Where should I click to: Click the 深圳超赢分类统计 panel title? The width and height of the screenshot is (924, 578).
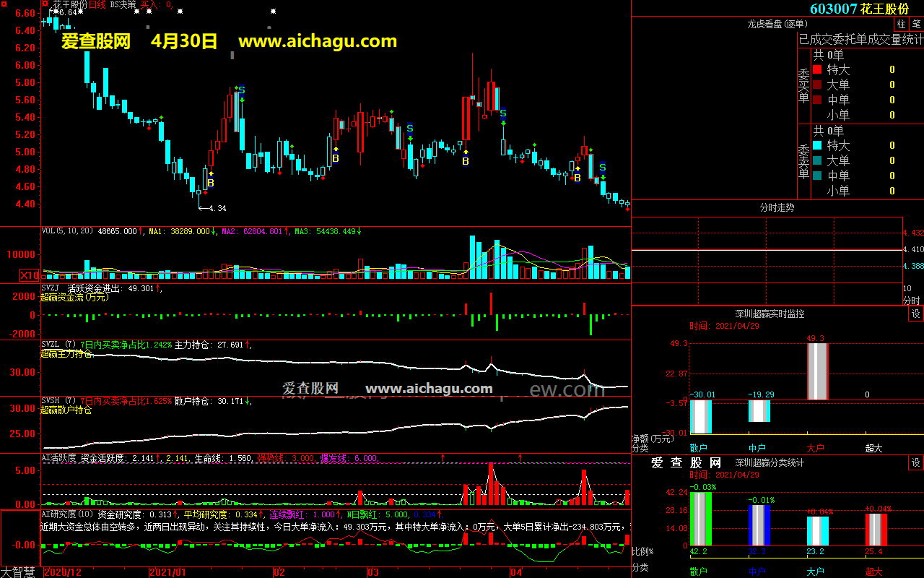click(x=770, y=462)
